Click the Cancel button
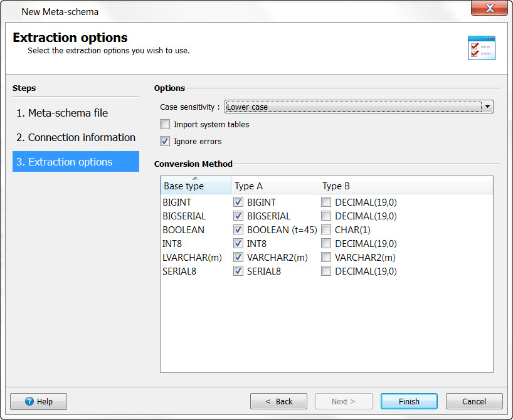The width and height of the screenshot is (513, 420). coord(474,401)
